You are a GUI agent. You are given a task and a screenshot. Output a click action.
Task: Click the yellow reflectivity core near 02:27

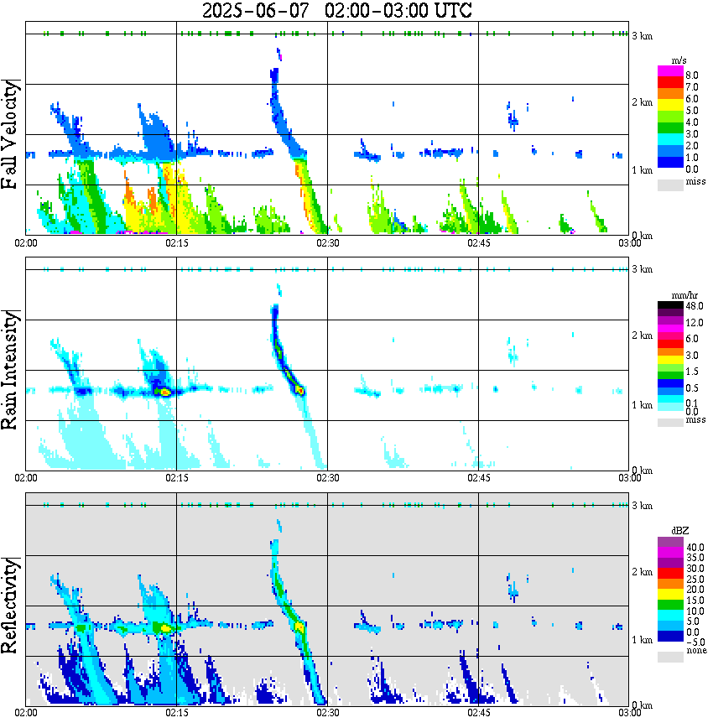pos(299,627)
